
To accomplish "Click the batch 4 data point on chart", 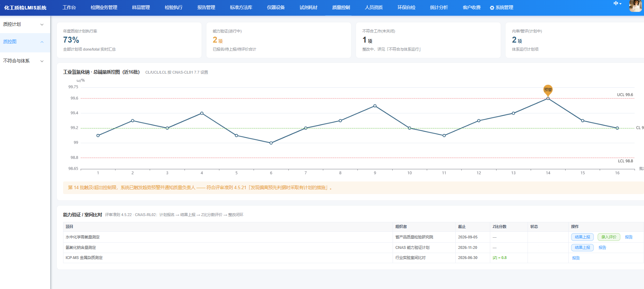I will coord(202,113).
